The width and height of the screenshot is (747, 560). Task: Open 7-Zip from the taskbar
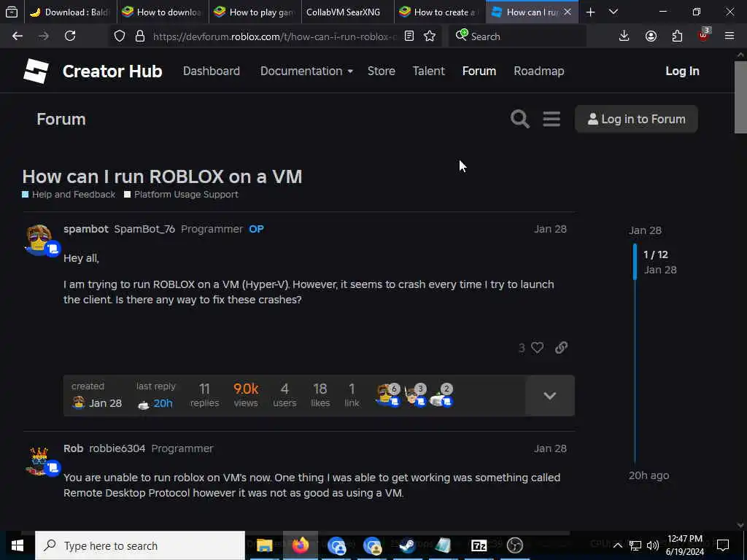pos(479,545)
